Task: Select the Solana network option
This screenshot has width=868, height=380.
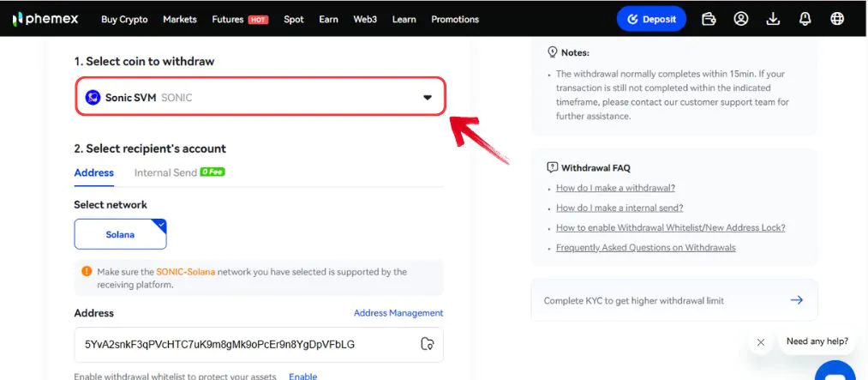Action: (x=120, y=234)
